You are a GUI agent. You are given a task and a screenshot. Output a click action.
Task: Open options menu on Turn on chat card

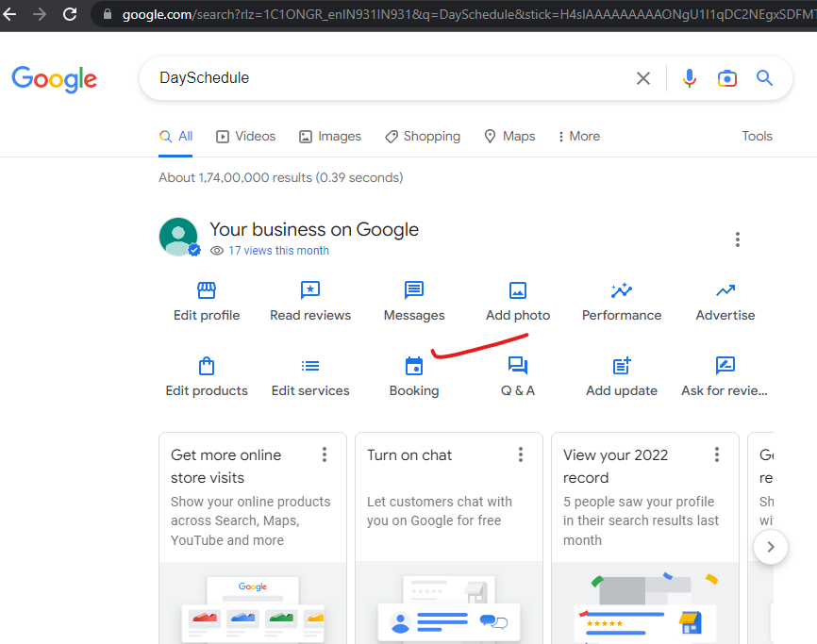(x=520, y=454)
